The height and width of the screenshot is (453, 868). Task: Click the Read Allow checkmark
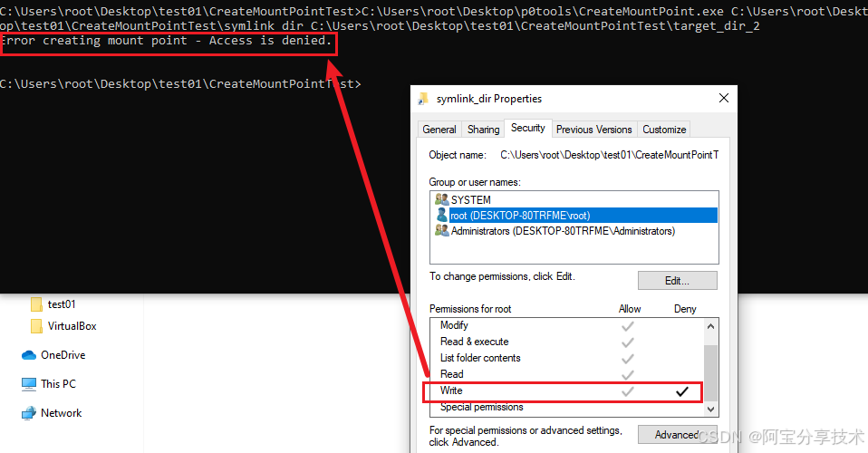[x=627, y=375]
